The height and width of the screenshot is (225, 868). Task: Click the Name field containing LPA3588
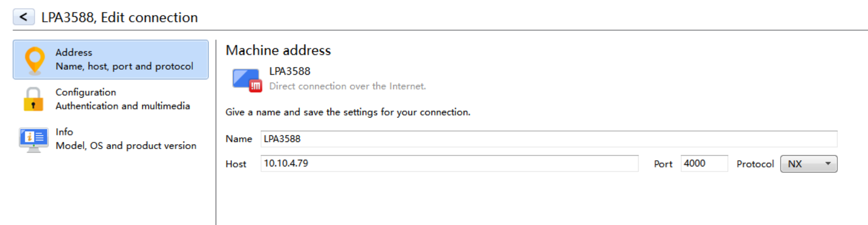[x=548, y=139]
